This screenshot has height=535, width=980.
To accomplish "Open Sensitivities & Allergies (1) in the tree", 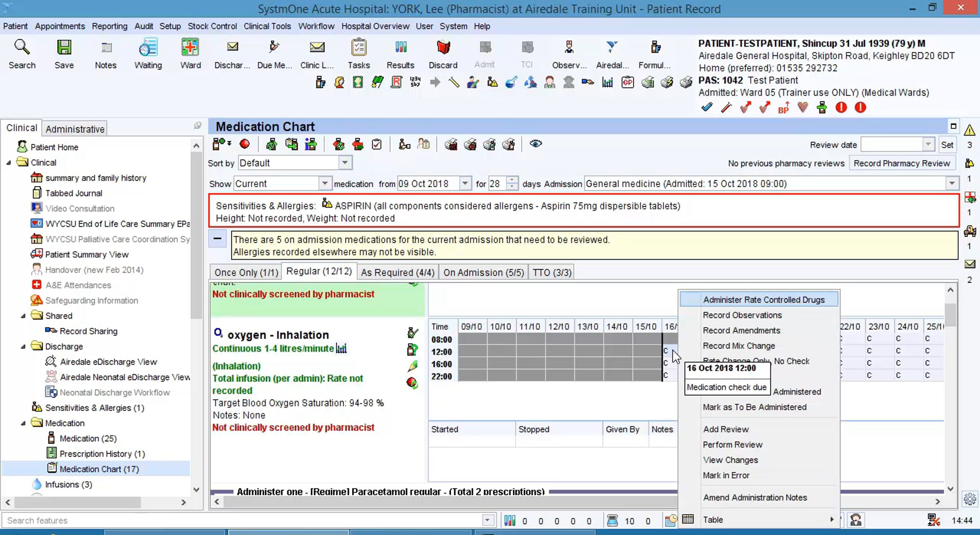I will pos(95,408).
